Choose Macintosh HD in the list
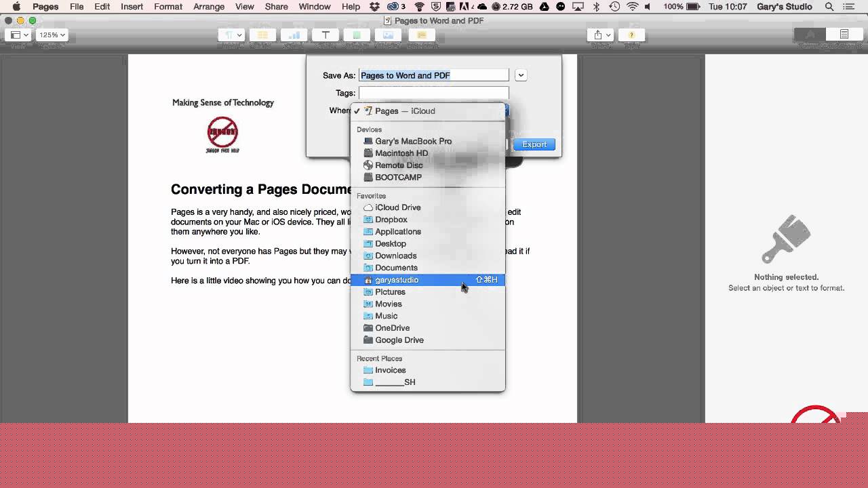Screen dimensions: 868x488 click(428, 153)
